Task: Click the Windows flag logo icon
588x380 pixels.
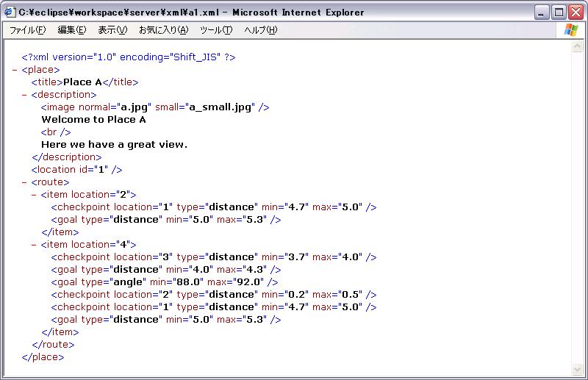Action: [571, 29]
